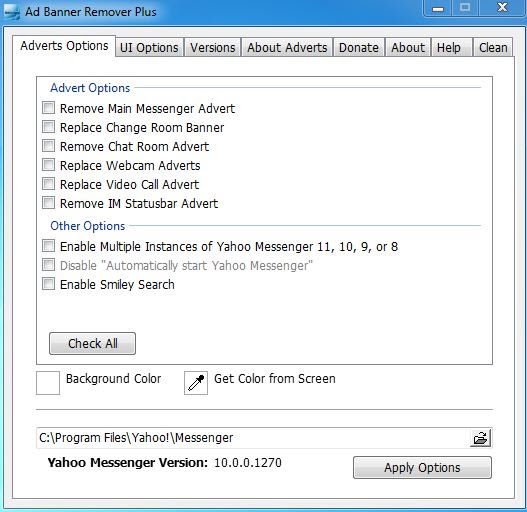
Task: Go to the About Adverts tab
Action: tap(287, 47)
